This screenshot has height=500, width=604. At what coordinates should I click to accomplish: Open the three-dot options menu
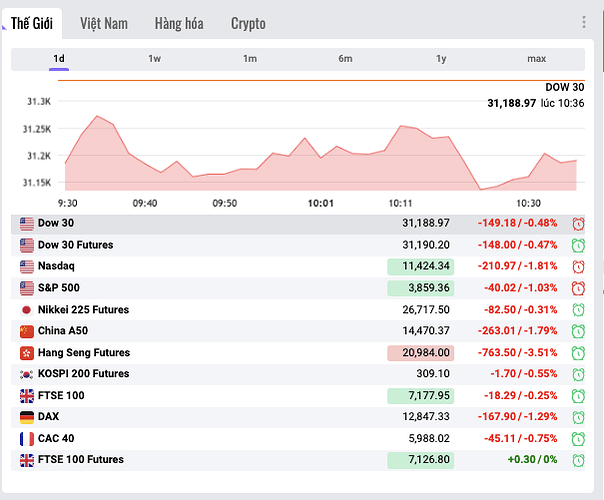click(584, 22)
